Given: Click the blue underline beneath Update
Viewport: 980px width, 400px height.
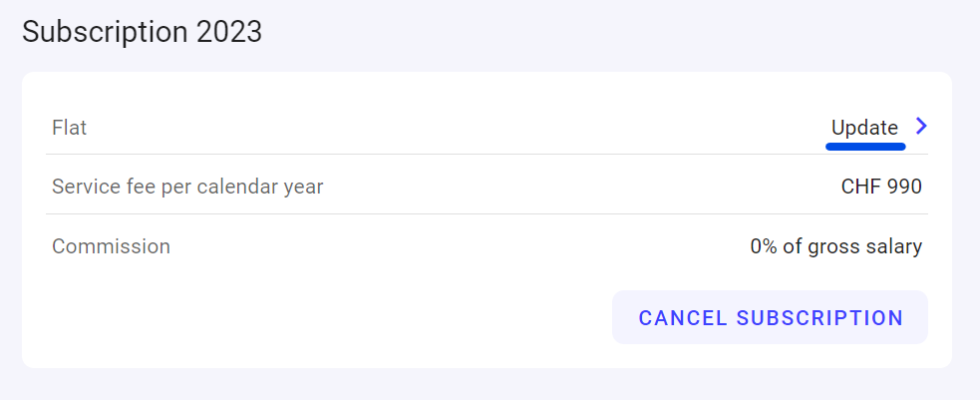Looking at the screenshot, I should (865, 146).
